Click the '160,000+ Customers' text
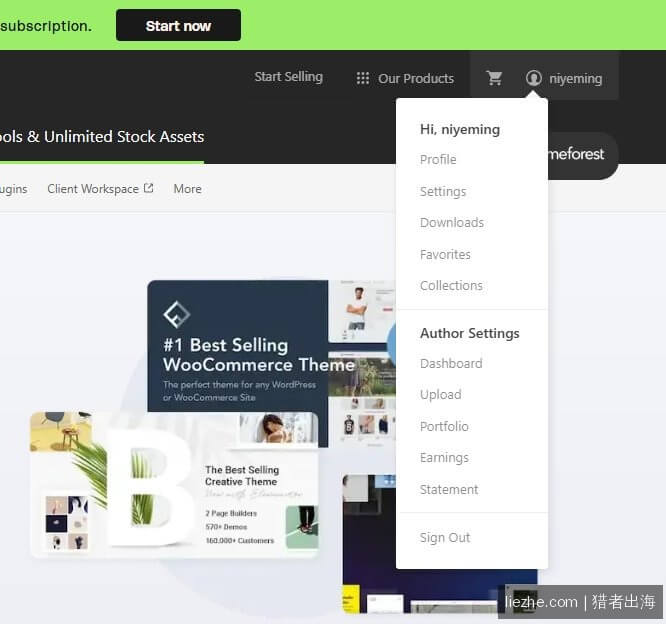Image resolution: width=666 pixels, height=624 pixels. (240, 540)
